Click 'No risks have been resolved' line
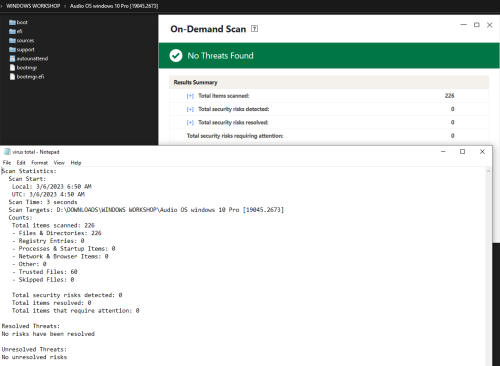Viewport: 500px width, 366px height. 48,334
